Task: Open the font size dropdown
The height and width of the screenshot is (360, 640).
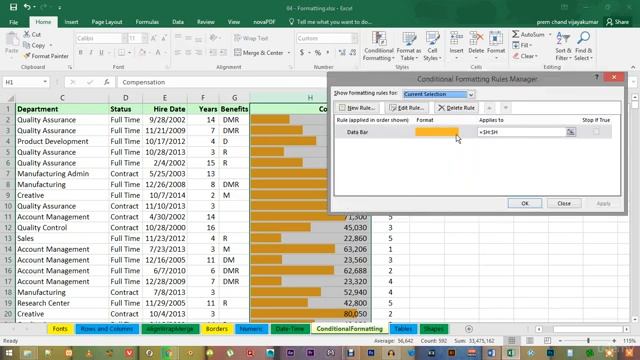Action: (144, 38)
